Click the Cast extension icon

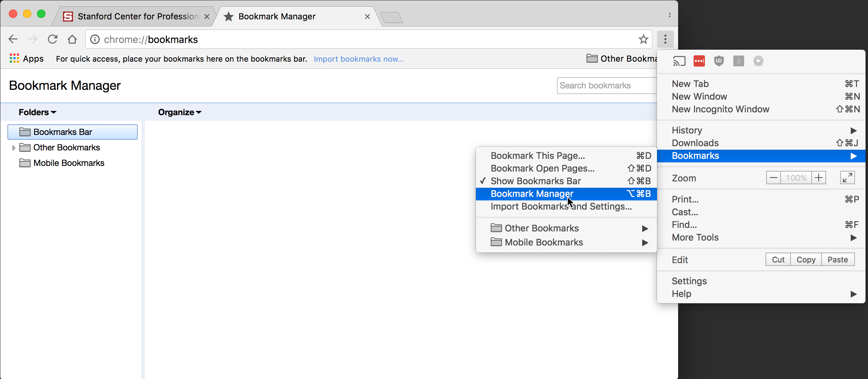(x=680, y=61)
